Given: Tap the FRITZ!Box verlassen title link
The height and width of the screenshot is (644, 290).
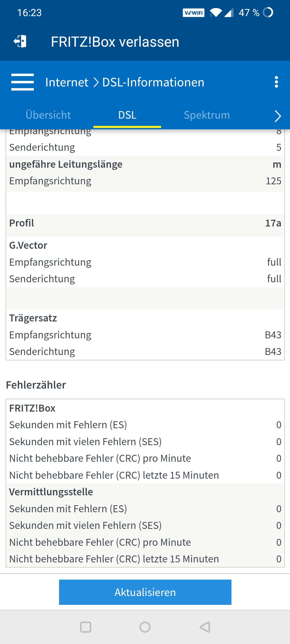Looking at the screenshot, I should tap(115, 41).
